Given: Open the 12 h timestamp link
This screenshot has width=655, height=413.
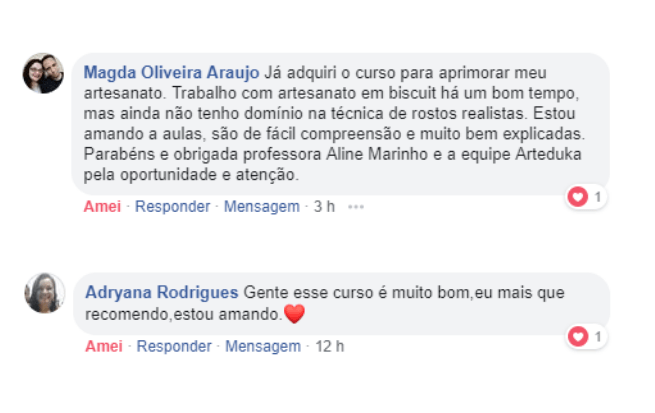Looking at the screenshot, I should point(329,347).
